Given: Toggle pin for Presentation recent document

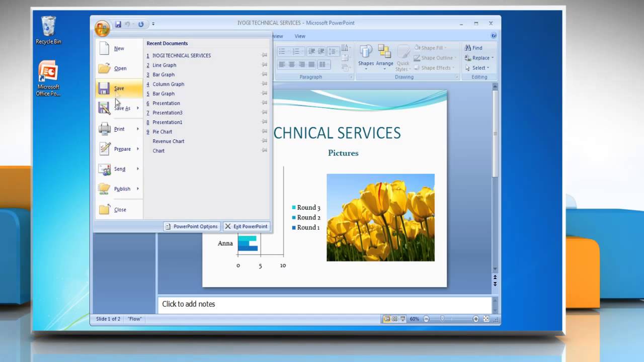Looking at the screenshot, I should [x=265, y=103].
